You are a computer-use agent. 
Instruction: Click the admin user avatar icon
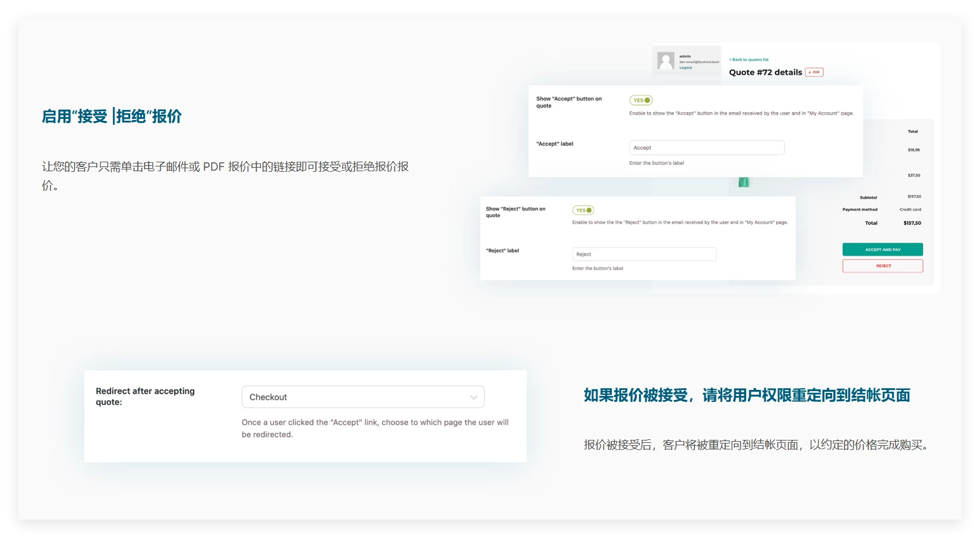coord(666,61)
